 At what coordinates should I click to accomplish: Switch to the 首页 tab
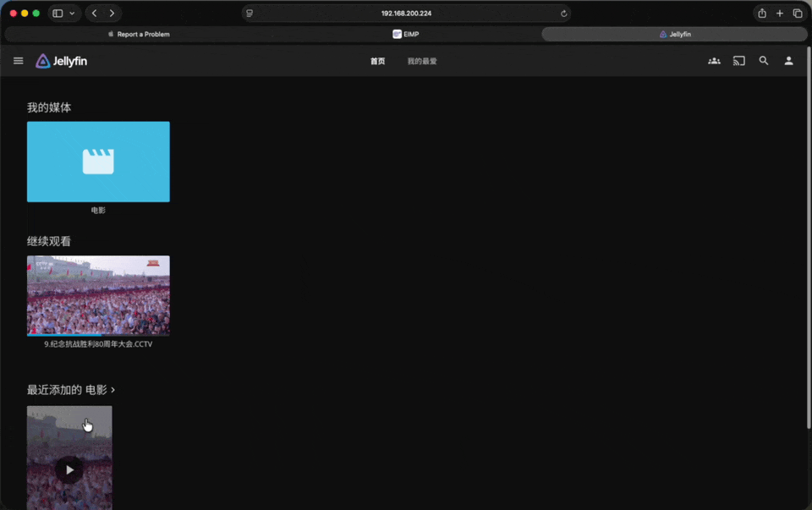(377, 61)
